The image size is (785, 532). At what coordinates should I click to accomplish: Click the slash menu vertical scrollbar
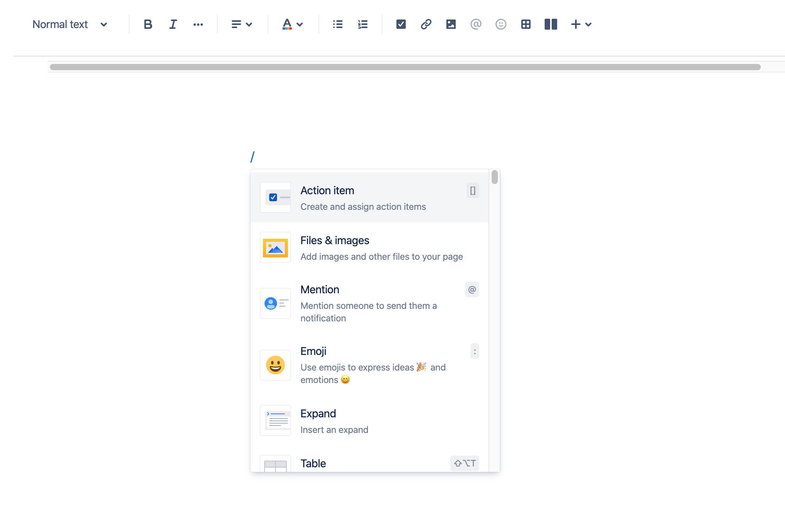[494, 177]
